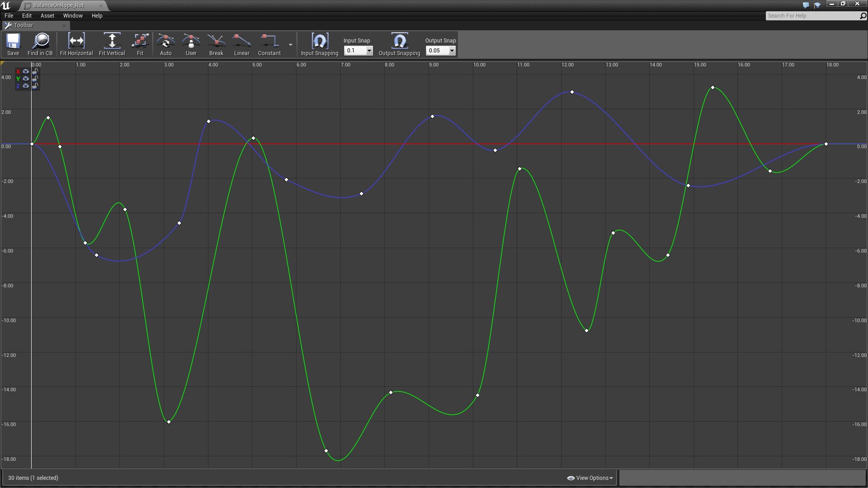Hide the Y curve with eye icon
Screen dimensions: 868x488
(25, 79)
